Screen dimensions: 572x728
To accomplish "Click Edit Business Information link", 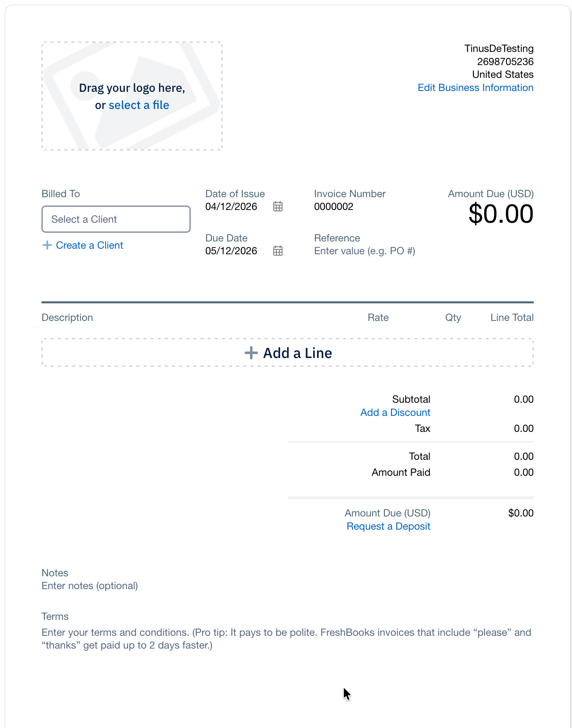I will [475, 88].
